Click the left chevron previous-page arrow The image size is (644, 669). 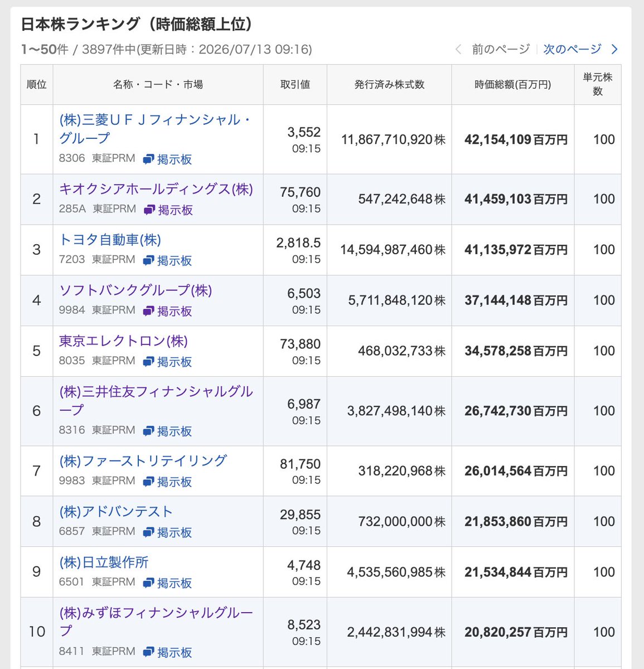(458, 49)
